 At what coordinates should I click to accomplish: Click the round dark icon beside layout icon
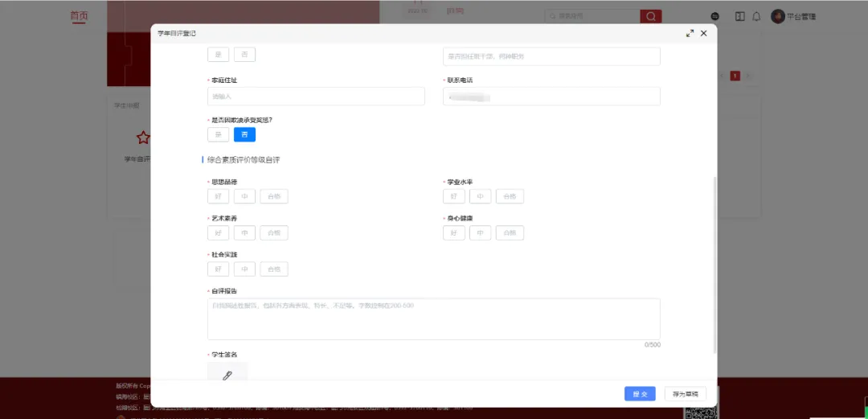(x=715, y=16)
